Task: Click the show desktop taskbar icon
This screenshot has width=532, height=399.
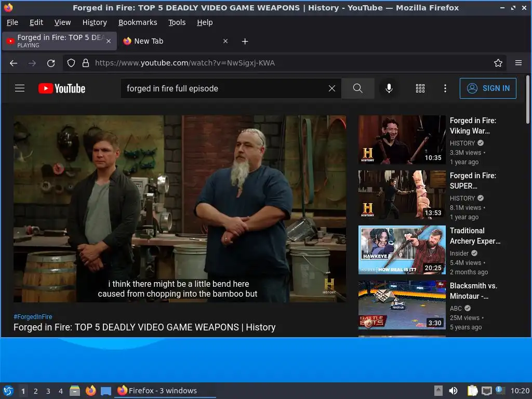Action: click(106, 391)
